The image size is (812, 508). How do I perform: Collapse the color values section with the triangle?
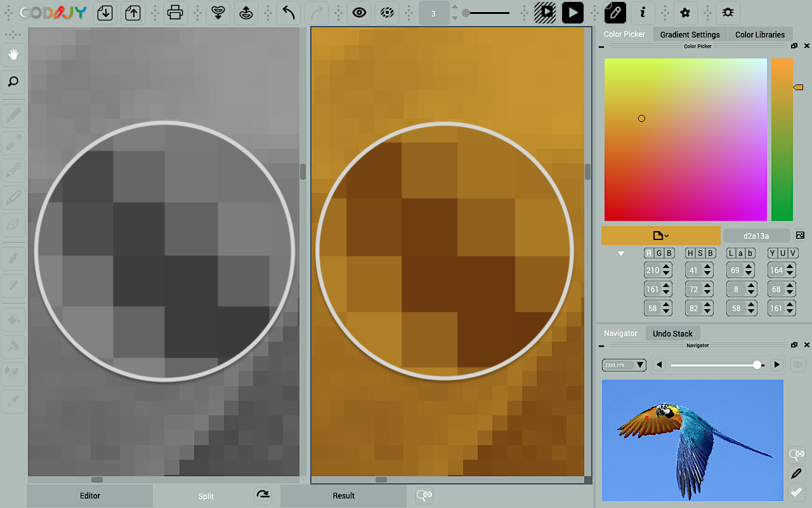(x=620, y=253)
